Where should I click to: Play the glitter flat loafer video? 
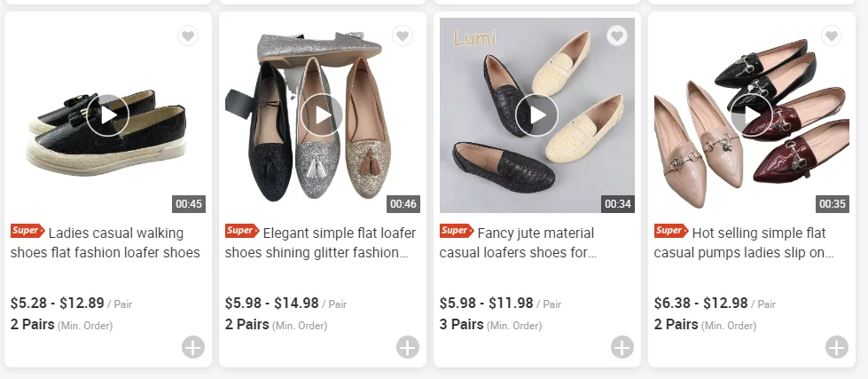pyautogui.click(x=322, y=114)
